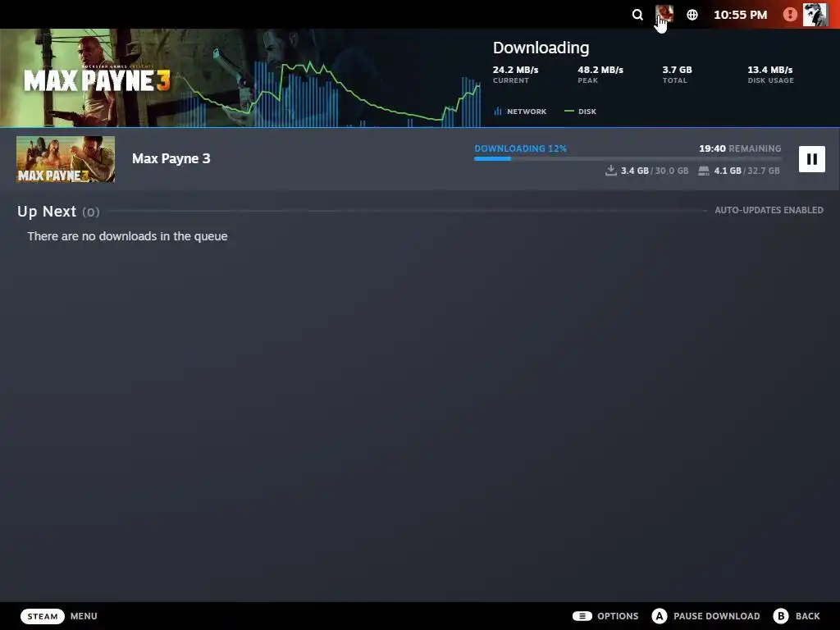This screenshot has height=630, width=840.
Task: Pause the Max Payne 3 download
Action: 811,159
